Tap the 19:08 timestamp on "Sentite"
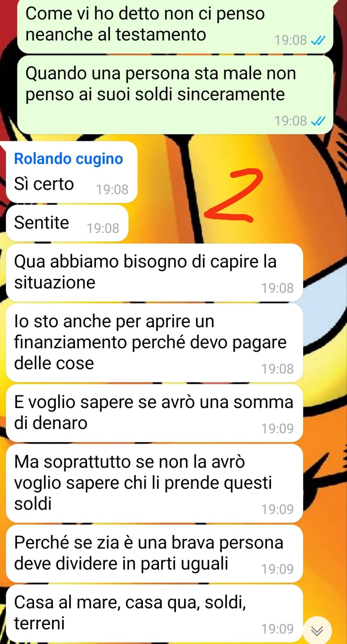This screenshot has width=347, height=644. (103, 228)
